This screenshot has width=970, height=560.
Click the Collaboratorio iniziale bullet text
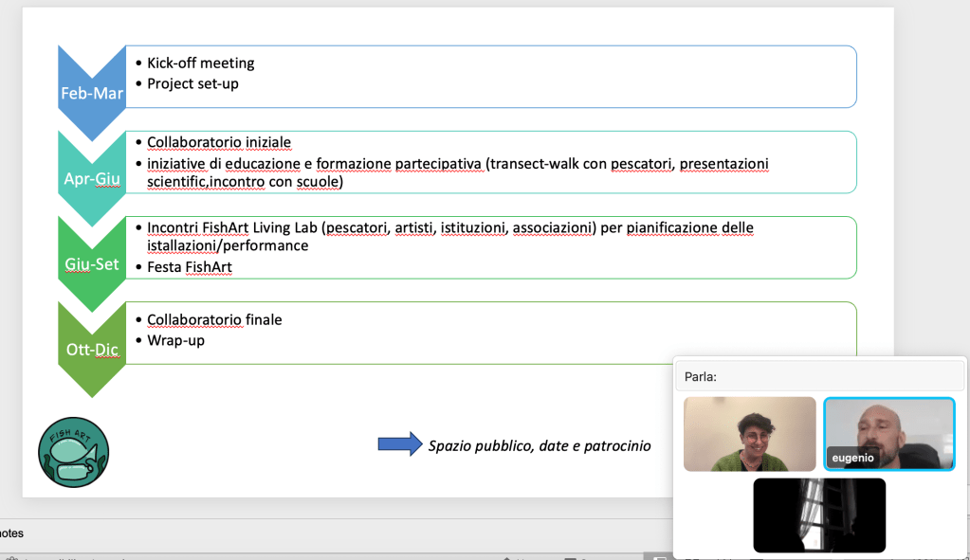click(x=218, y=142)
